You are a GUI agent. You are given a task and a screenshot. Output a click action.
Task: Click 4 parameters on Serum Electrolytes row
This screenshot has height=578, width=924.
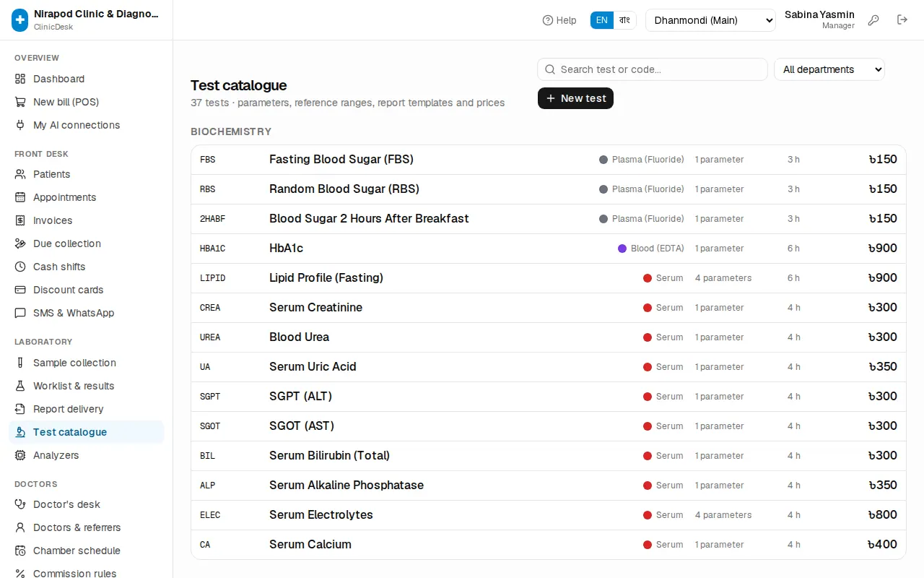click(723, 515)
